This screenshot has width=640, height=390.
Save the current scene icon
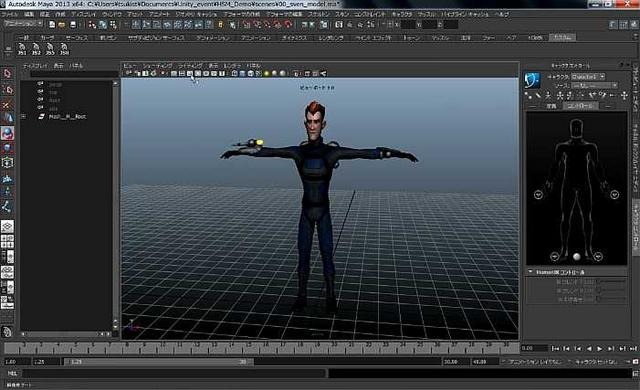73,25
